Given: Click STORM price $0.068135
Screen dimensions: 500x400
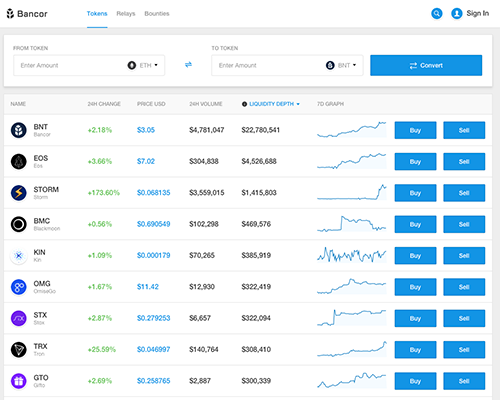Looking at the screenshot, I should tap(154, 193).
